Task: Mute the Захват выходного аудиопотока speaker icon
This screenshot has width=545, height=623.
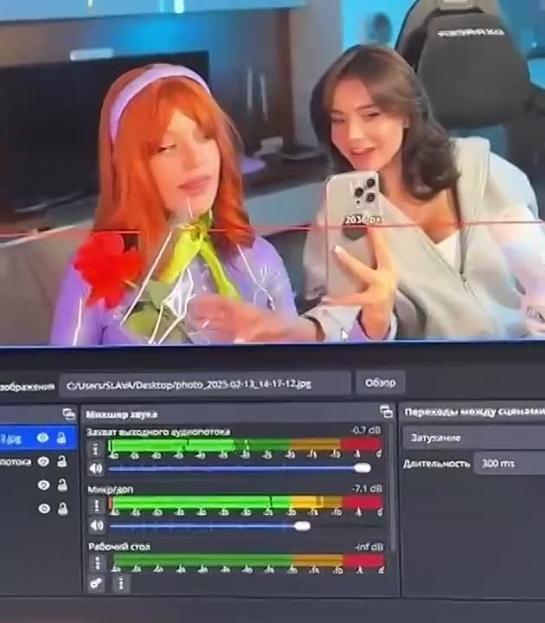Action: [96, 468]
